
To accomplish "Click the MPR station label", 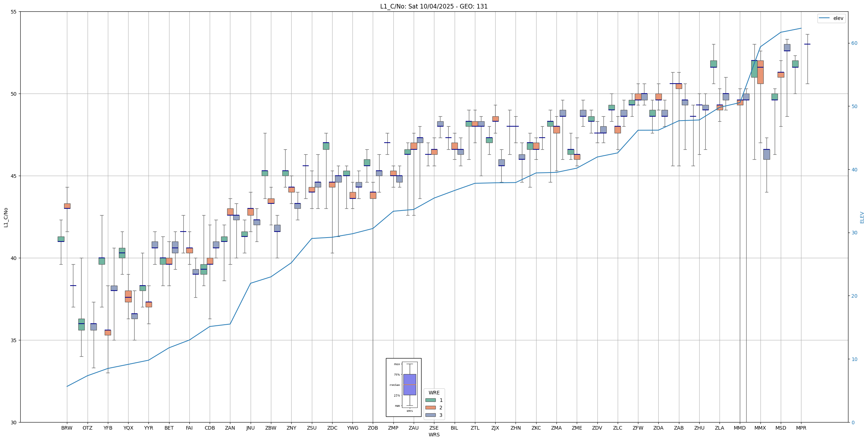I will pyautogui.click(x=801, y=428).
